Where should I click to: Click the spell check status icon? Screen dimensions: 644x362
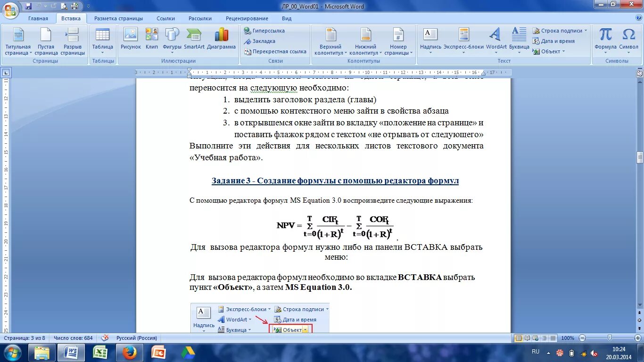point(105,337)
